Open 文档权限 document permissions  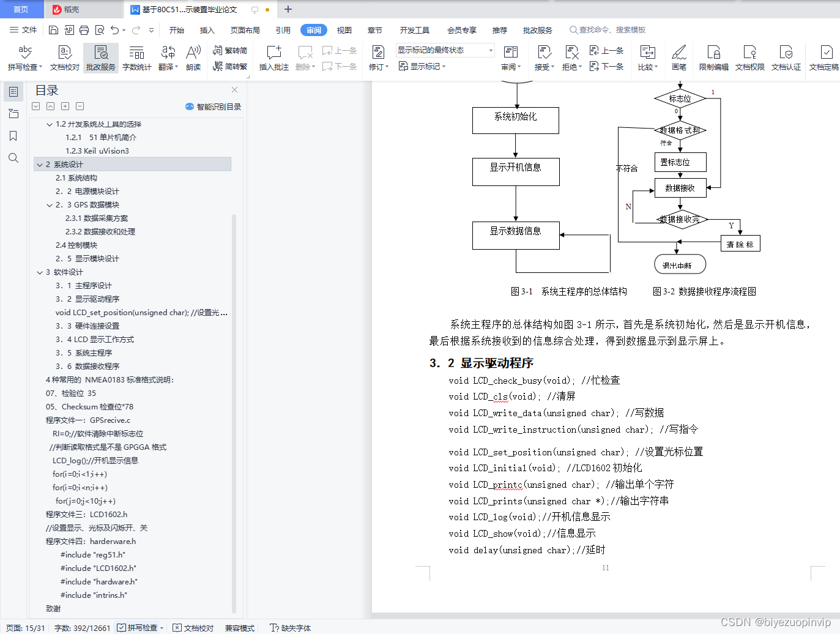point(750,59)
